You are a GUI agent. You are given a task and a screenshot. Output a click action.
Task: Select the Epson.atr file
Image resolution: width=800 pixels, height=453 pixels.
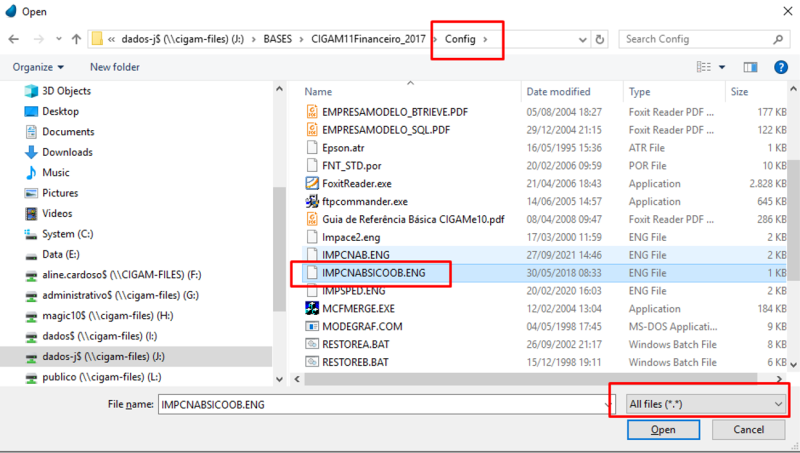click(343, 148)
